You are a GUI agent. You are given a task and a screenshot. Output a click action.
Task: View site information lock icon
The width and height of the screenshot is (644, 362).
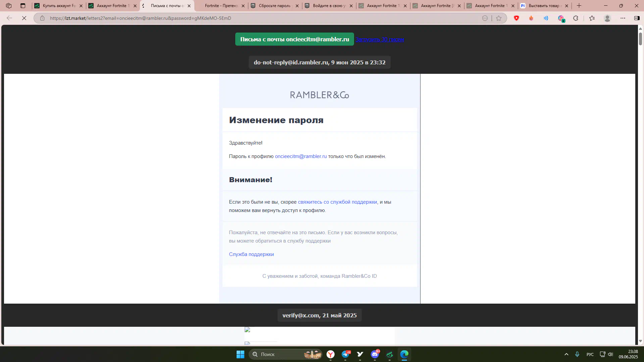(42, 18)
